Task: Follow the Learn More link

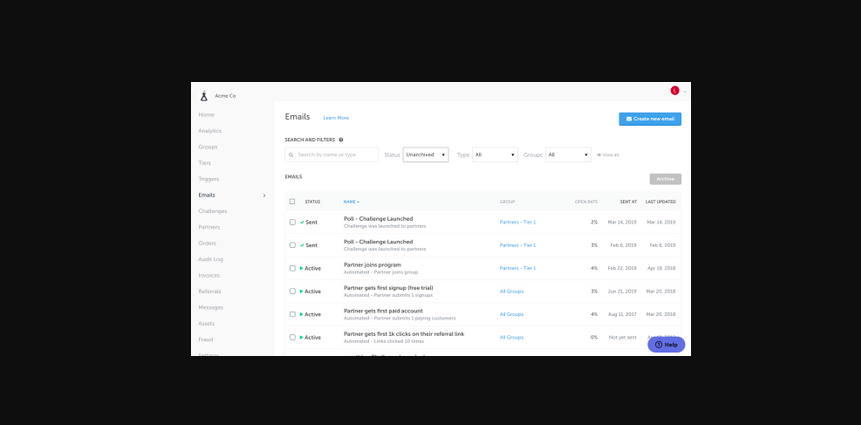Action: click(336, 118)
